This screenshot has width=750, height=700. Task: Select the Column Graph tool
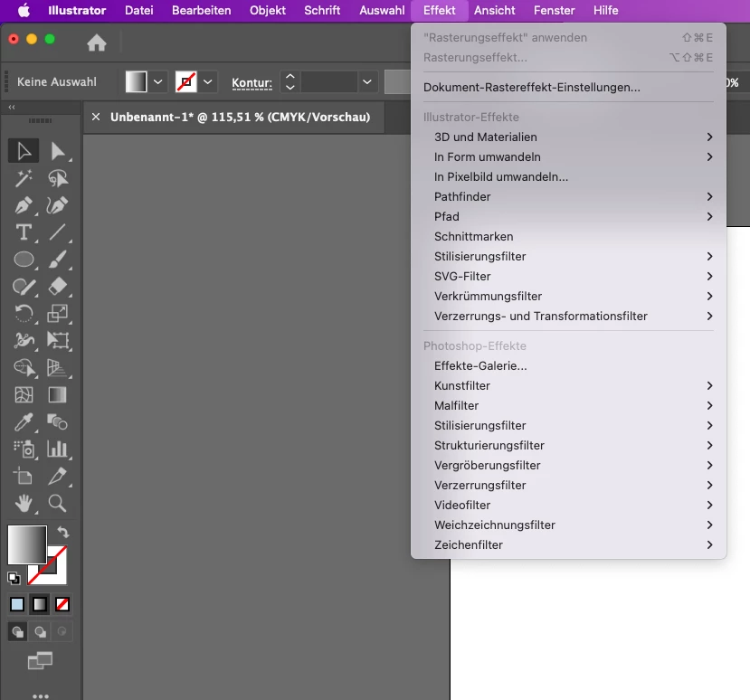58,449
